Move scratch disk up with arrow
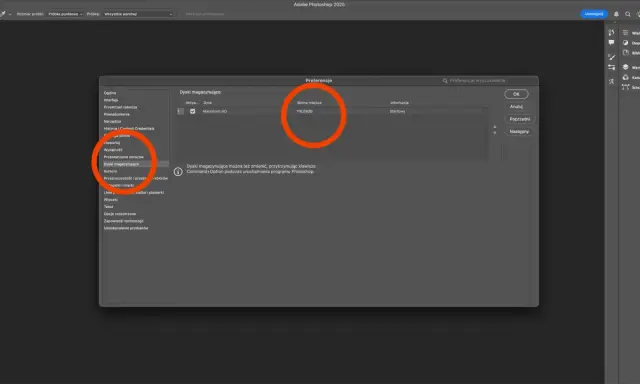The height and width of the screenshot is (384, 640). click(495, 127)
